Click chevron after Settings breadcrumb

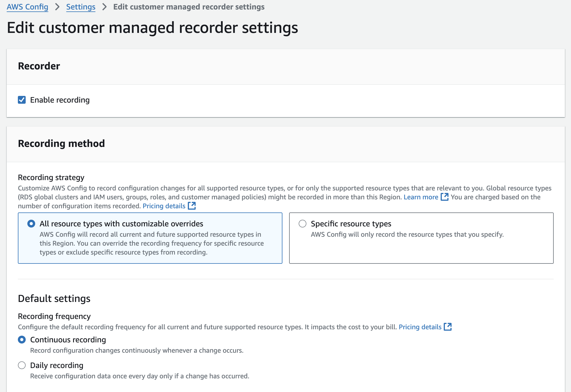coord(104,7)
